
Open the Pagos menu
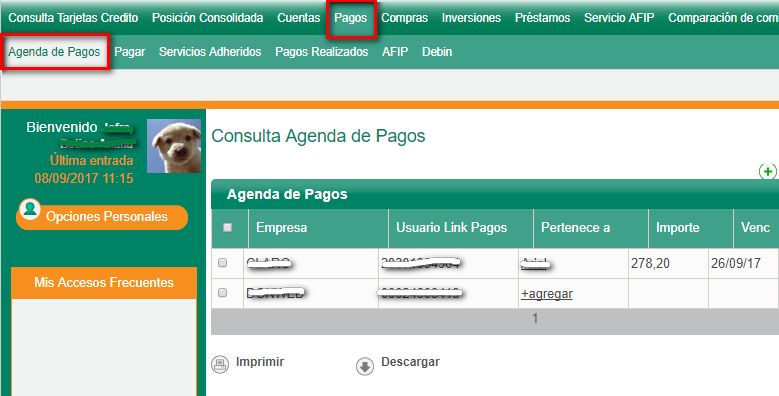pos(351,18)
